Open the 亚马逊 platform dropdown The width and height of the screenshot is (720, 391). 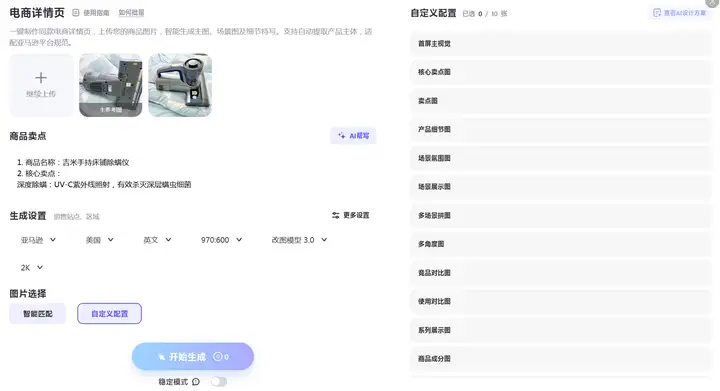pos(38,240)
